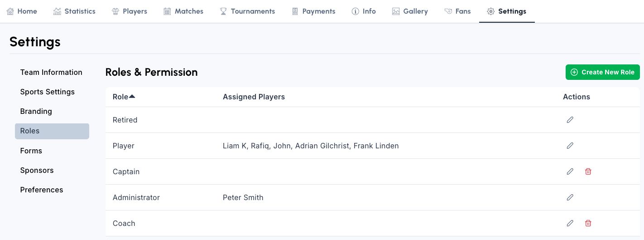Screen dimensions: 644x240
Task: Delete the Captain role
Action: [588, 171]
